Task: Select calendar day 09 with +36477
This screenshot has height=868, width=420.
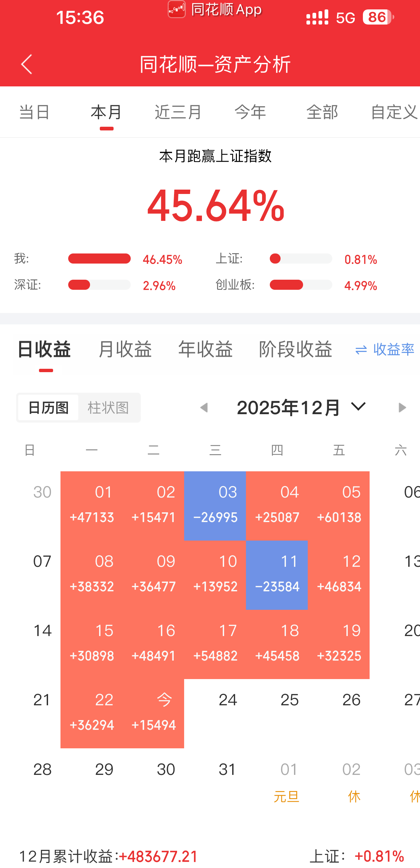Action: [154, 575]
